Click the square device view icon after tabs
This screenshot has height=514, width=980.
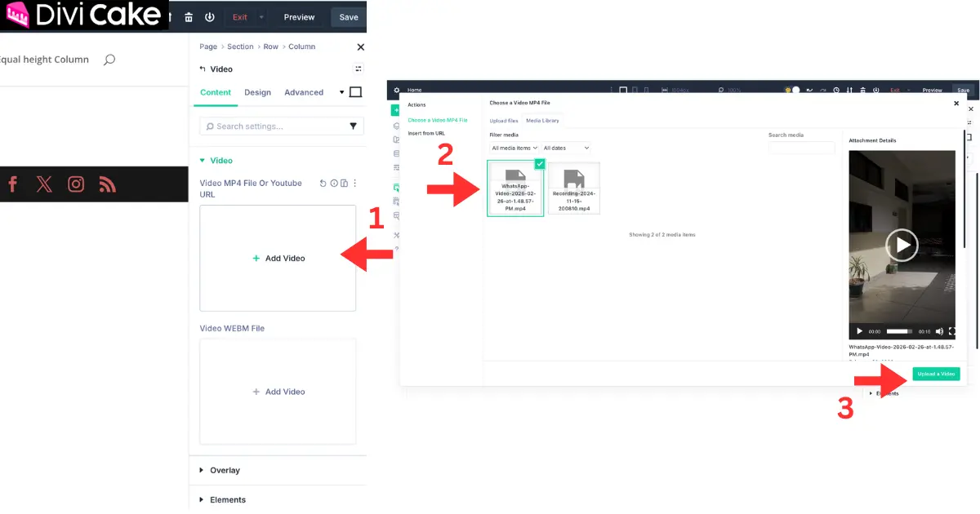click(355, 92)
